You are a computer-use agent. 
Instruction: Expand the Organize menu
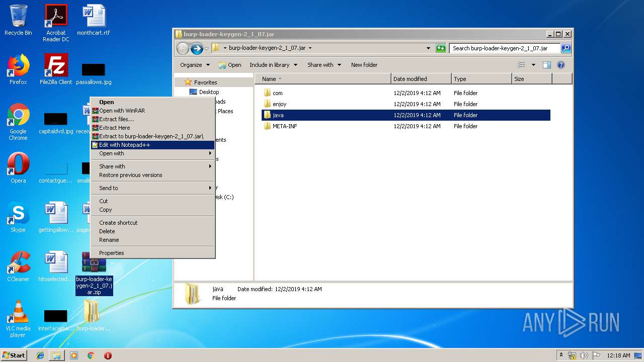click(195, 65)
